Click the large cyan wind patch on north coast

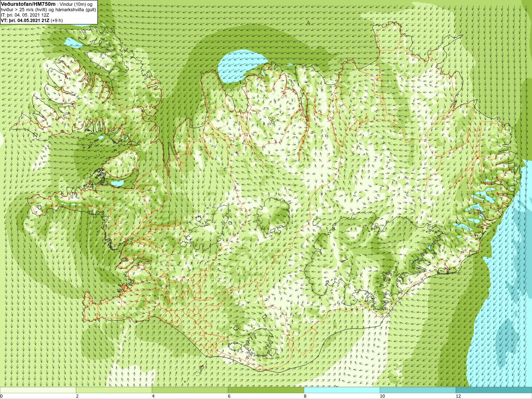(x=240, y=66)
